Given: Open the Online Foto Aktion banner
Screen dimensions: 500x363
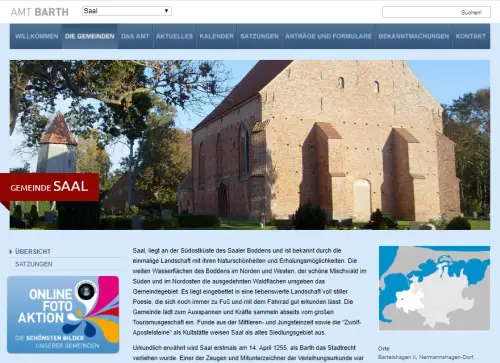Looking at the screenshot, I should (63, 314).
